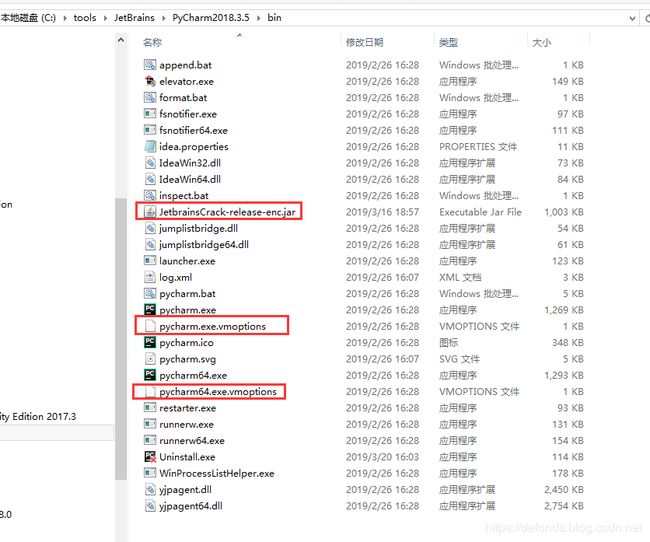Image resolution: width=650 pixels, height=542 pixels.
Task: Click the JetbrainsCrack-release-enc.jar Java icon
Action: [x=150, y=212]
